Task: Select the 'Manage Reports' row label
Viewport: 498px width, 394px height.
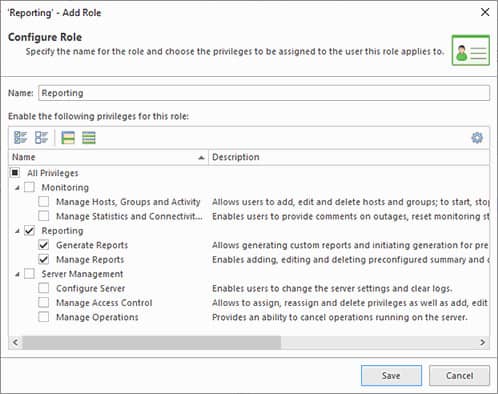Action: (x=90, y=259)
